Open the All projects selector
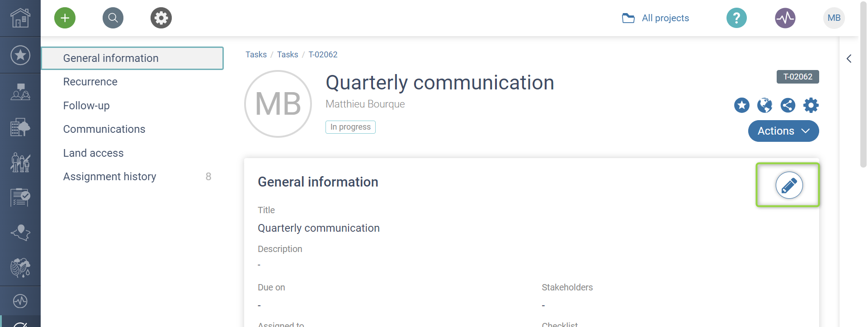The width and height of the screenshot is (868, 327). click(656, 18)
